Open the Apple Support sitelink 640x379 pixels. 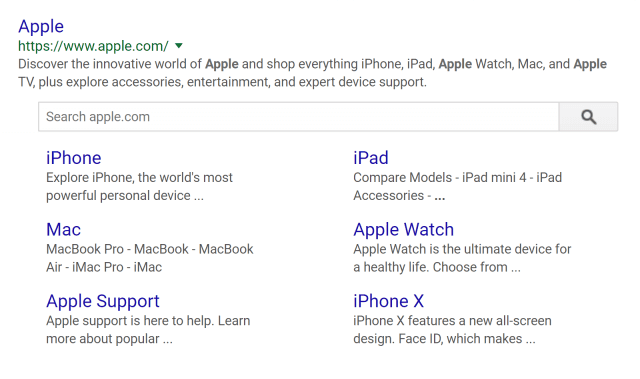(103, 301)
